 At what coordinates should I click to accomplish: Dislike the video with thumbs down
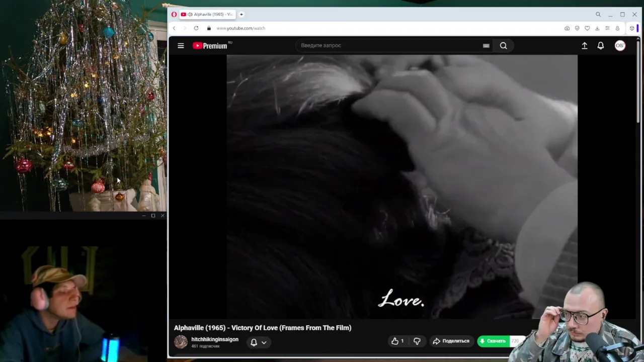(x=417, y=341)
